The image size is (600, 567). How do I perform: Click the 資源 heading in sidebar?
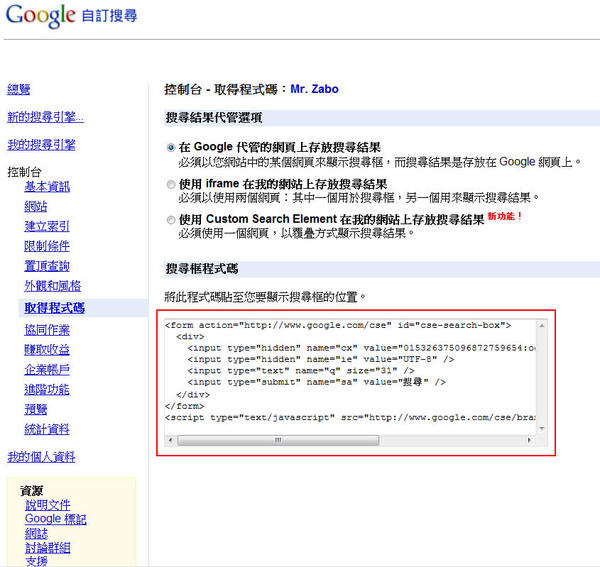click(x=32, y=490)
